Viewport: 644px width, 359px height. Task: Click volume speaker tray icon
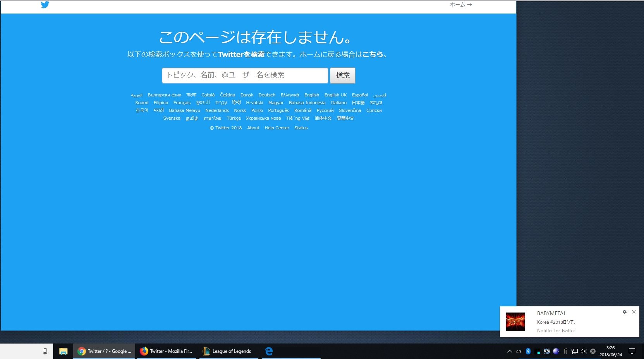click(584, 351)
